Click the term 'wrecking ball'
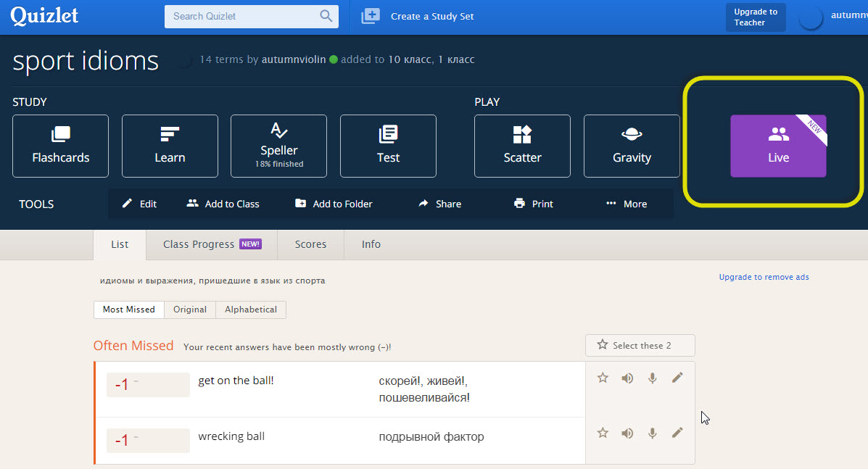Image resolution: width=868 pixels, height=469 pixels. click(x=231, y=436)
